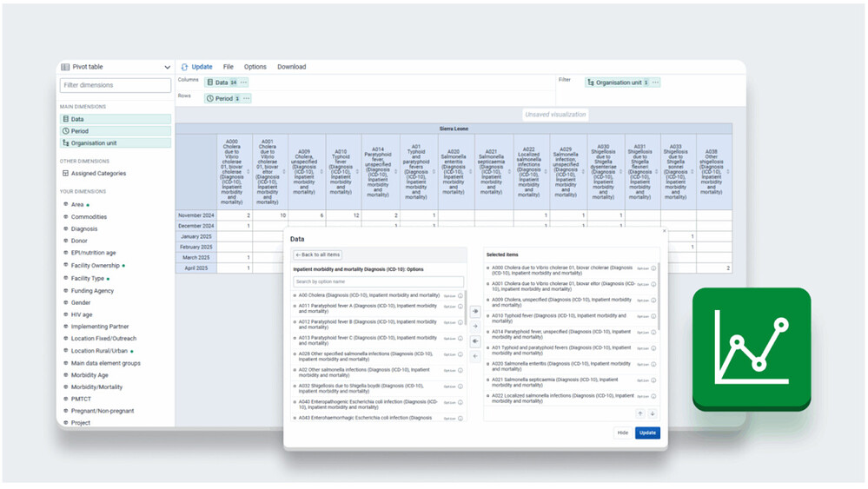Remove all selected items with double-left arrow
Image resolution: width=868 pixels, height=489 pixels.
tap(475, 341)
